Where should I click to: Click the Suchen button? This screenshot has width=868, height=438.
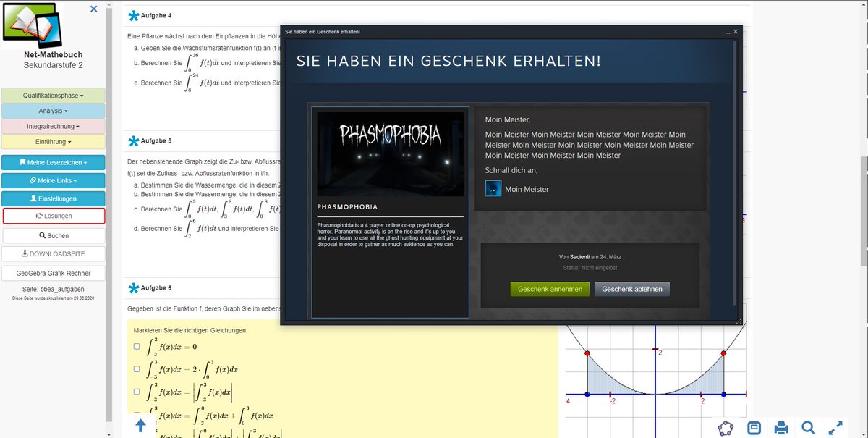[x=54, y=235]
